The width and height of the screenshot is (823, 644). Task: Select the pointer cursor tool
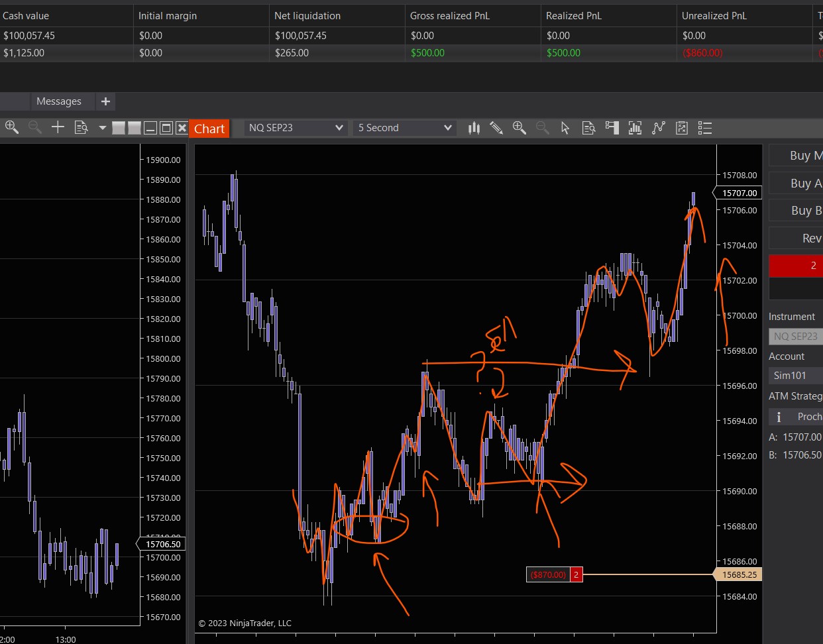[565, 128]
